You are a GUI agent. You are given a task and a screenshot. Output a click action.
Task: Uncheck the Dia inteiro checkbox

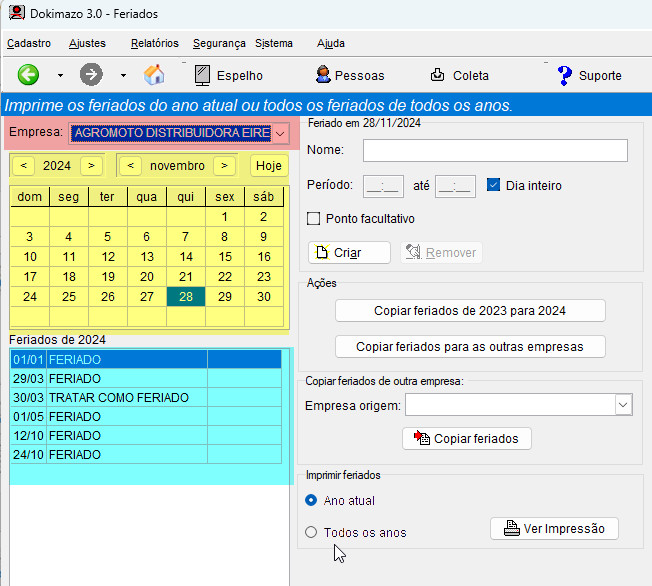pos(493,185)
